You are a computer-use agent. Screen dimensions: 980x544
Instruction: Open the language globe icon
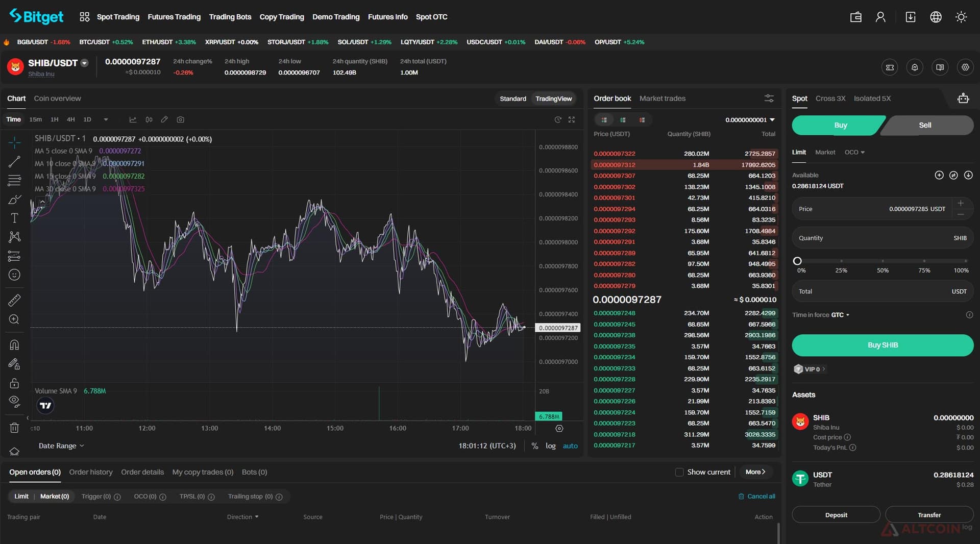click(x=936, y=17)
